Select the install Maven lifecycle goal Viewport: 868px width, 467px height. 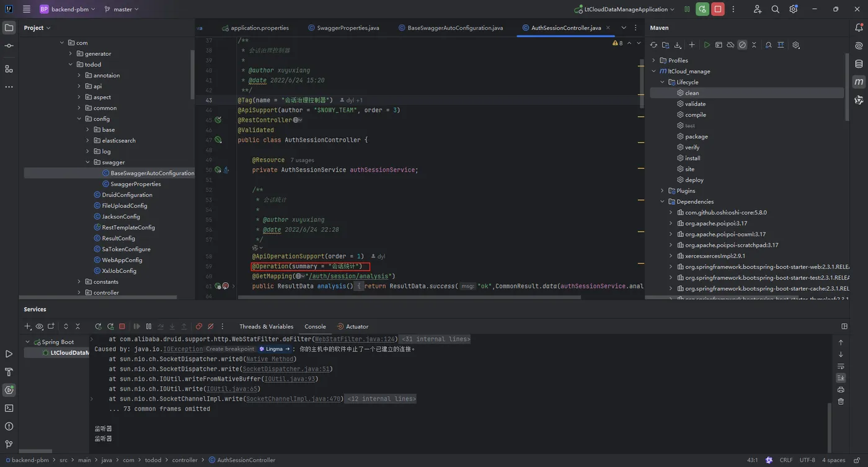(x=693, y=158)
